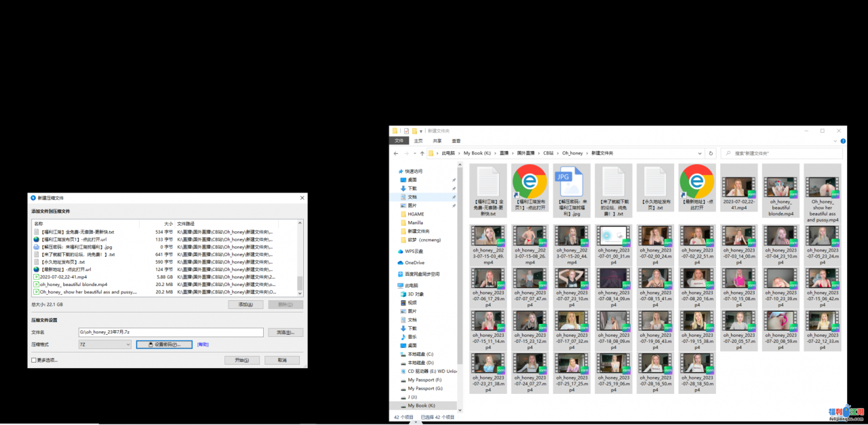
Task: Click the 文件名 archive path field
Action: (170, 332)
